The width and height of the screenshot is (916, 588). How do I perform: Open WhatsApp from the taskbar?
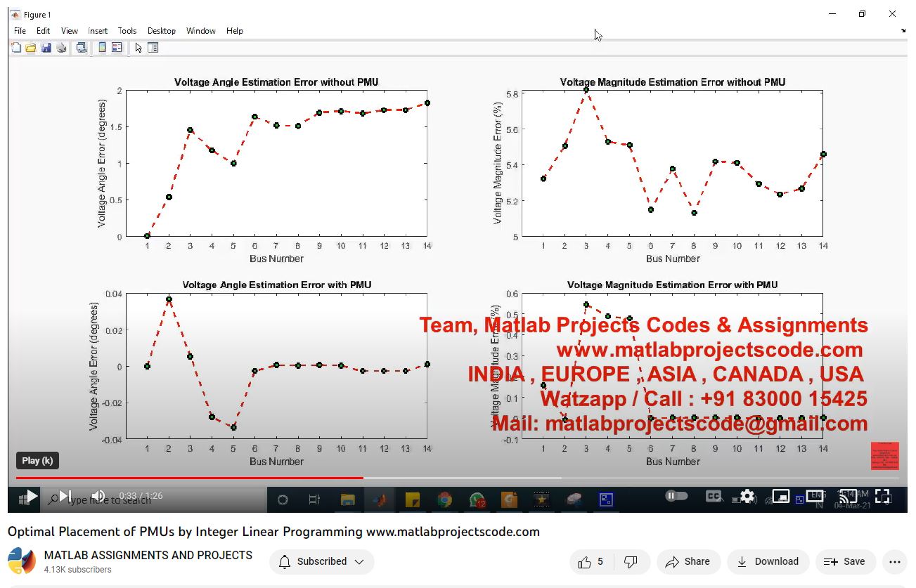(x=477, y=499)
